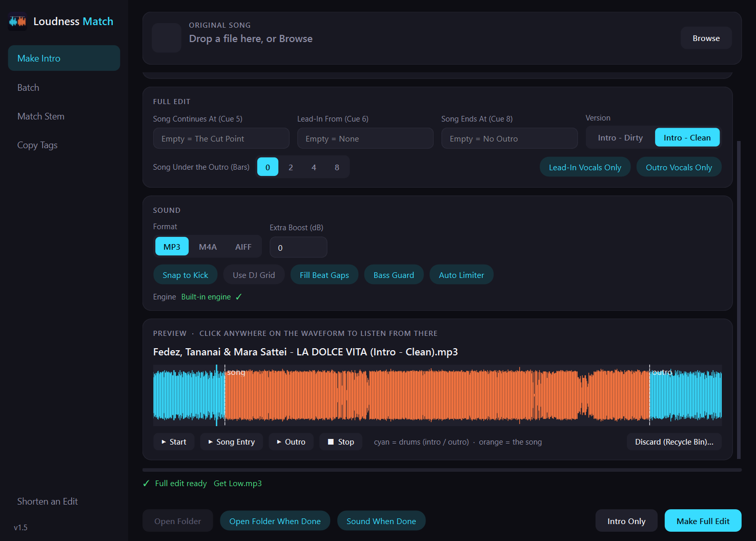Toggle Sound When Done
Screen dimensions: 756x541
[x=381, y=520]
